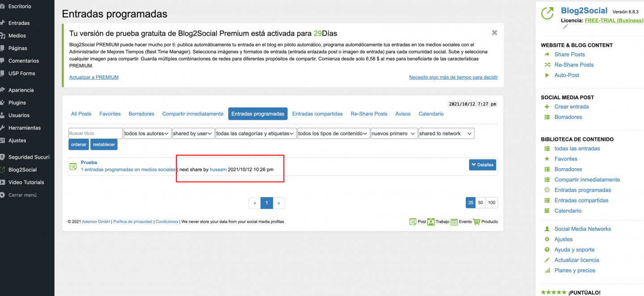Click the question mark icon beside Ayuda y soporte
644x296 pixels.
point(547,249)
